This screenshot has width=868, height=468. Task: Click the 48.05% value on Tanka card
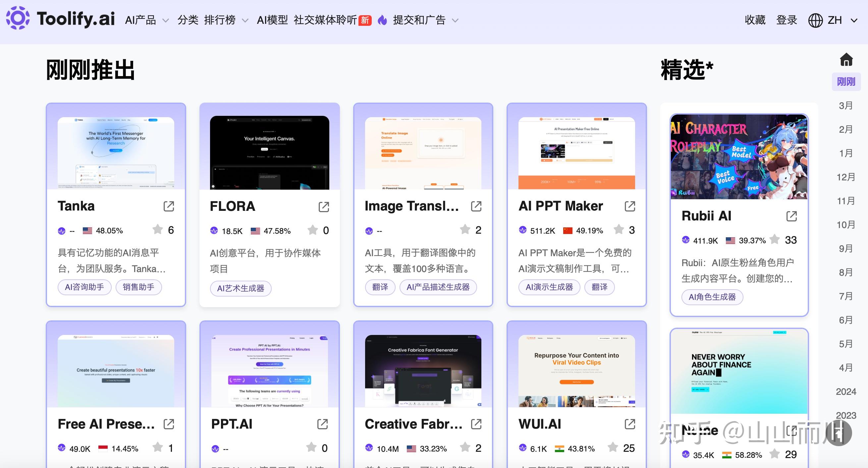(109, 231)
